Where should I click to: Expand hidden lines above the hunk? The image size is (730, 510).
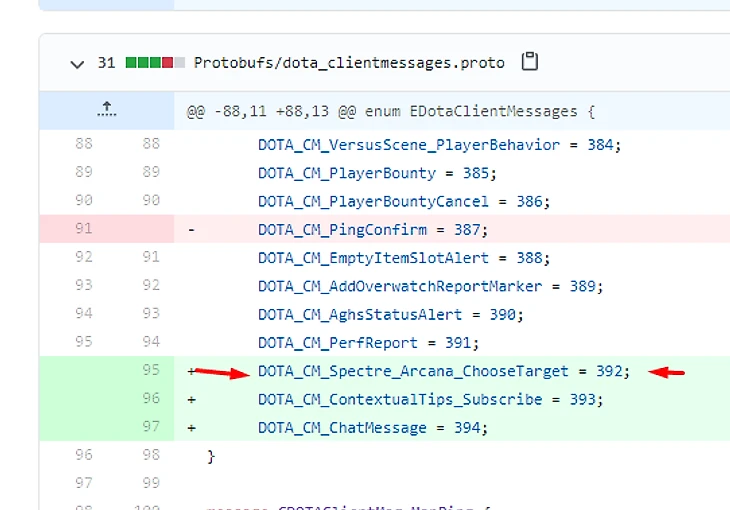click(x=106, y=111)
